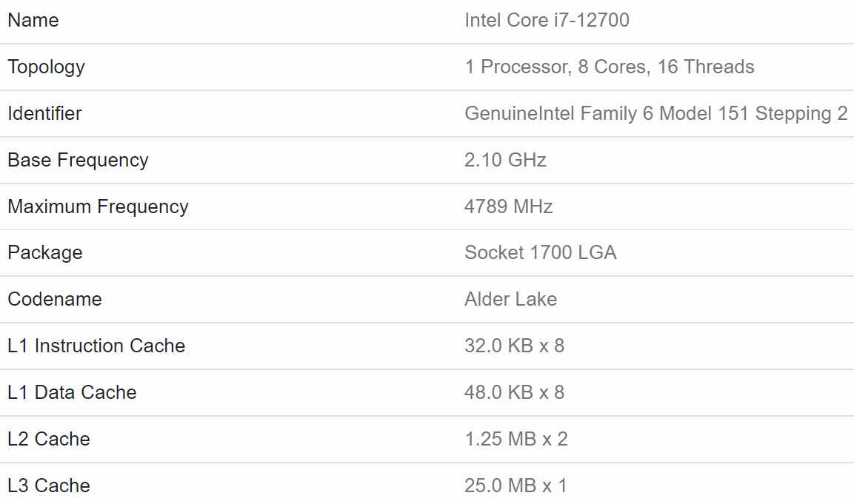Select the Intel Core i7-12700 value
The width and height of the screenshot is (854, 504).
[547, 20]
